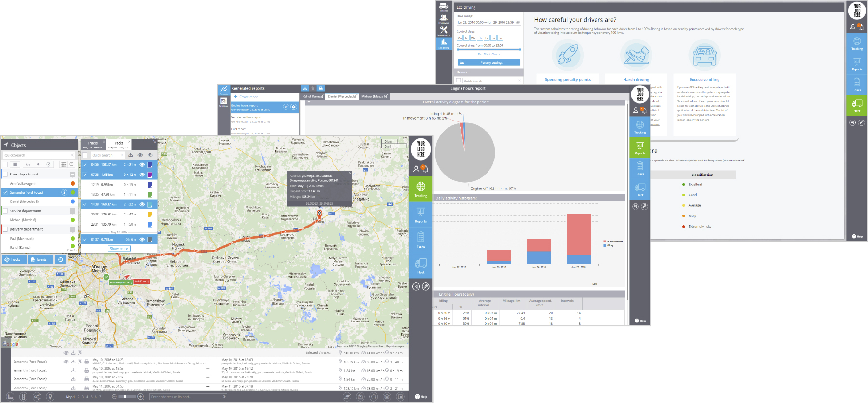Click Quick Search field in Objects panel
The width and height of the screenshot is (868, 403).
pyautogui.click(x=39, y=155)
